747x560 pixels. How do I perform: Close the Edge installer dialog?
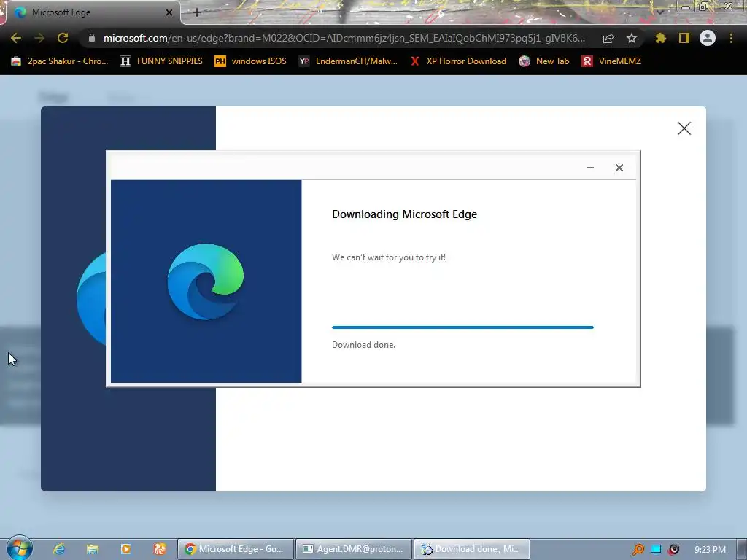point(619,168)
